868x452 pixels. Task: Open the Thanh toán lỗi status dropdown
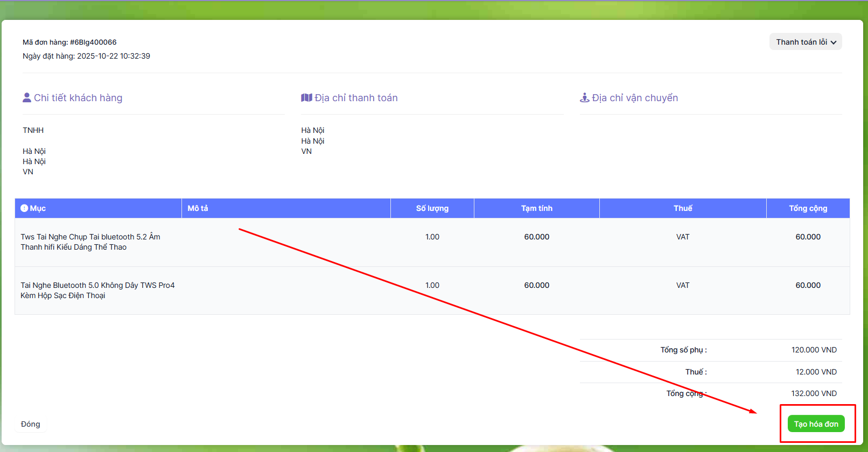tap(805, 42)
